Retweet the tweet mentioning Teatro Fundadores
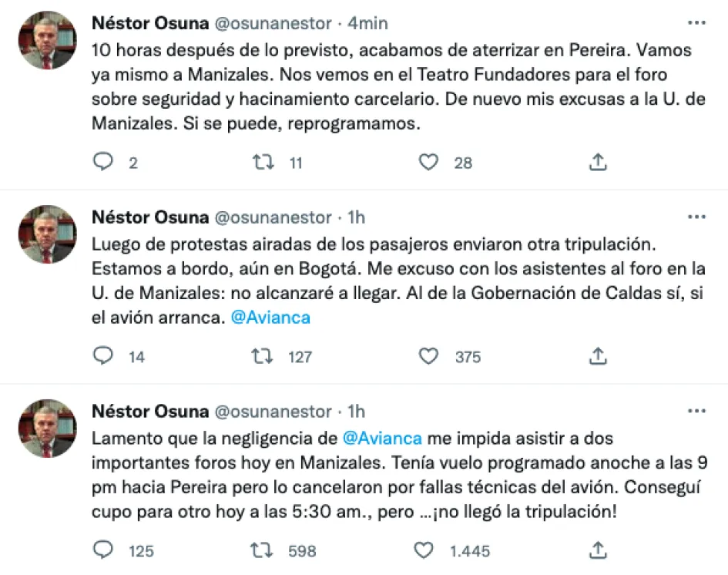 click(263, 163)
